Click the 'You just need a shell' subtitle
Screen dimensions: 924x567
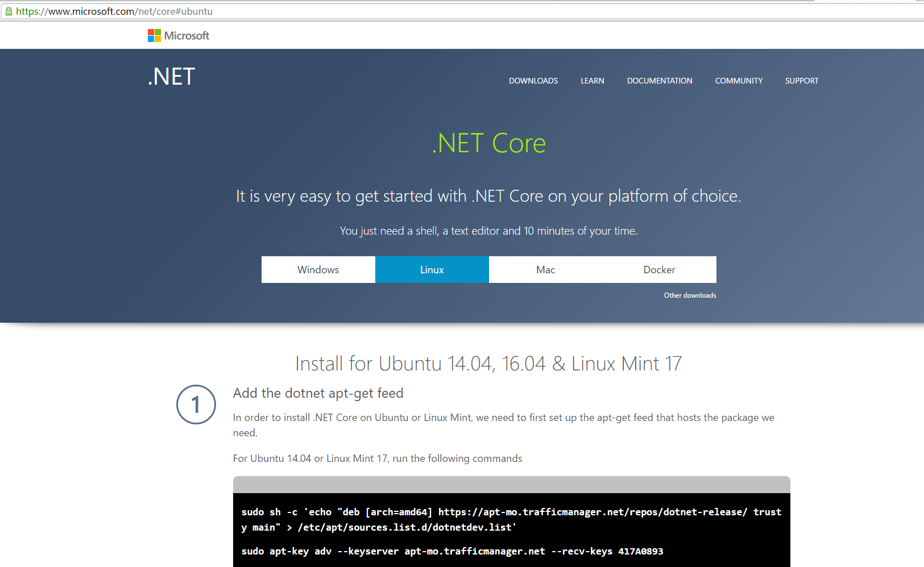point(488,231)
